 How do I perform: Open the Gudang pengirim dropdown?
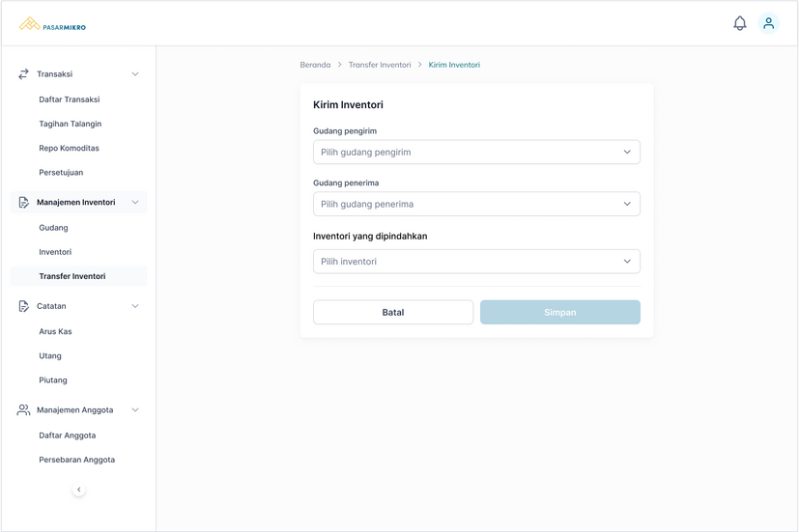(476, 153)
